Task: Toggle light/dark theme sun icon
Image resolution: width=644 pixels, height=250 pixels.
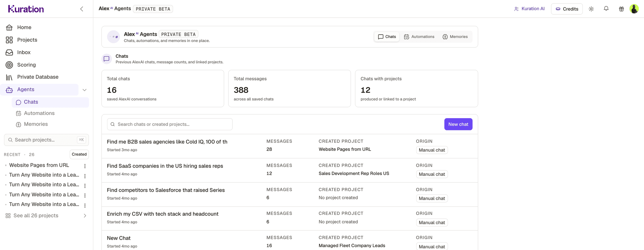Action: click(x=591, y=9)
